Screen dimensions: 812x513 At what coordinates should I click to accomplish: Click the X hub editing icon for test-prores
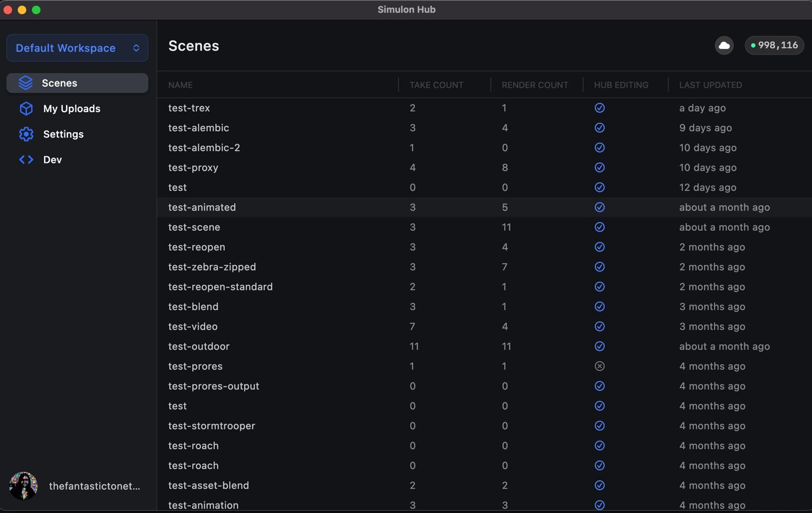point(599,366)
